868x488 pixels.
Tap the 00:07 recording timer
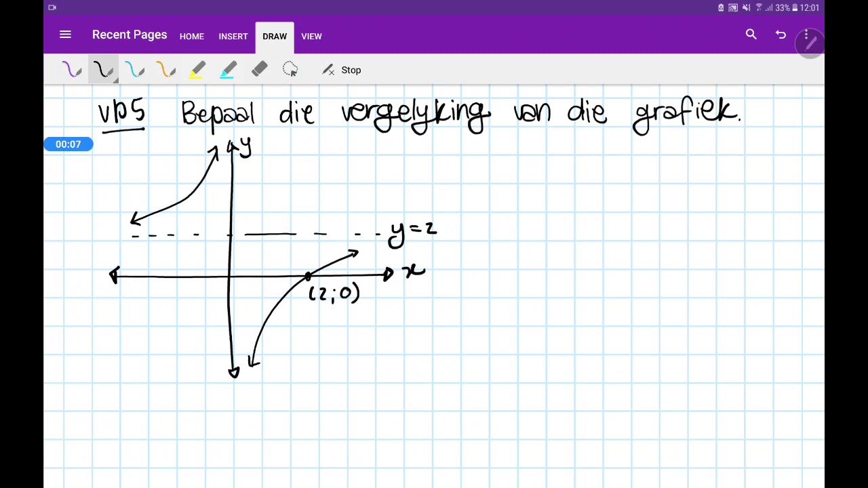click(68, 144)
